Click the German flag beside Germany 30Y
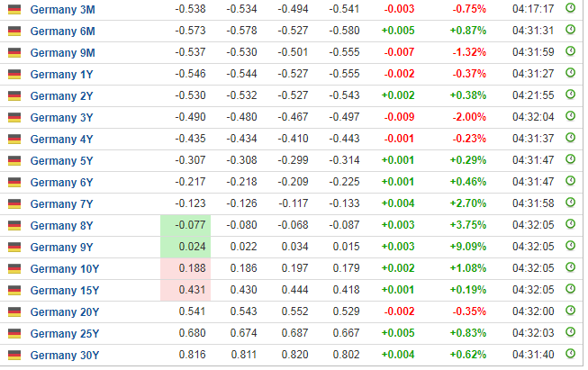The height and width of the screenshot is (370, 588). (14, 355)
